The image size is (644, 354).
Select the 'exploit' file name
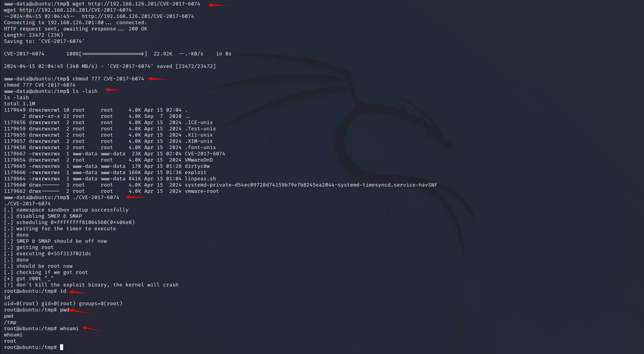click(x=196, y=173)
